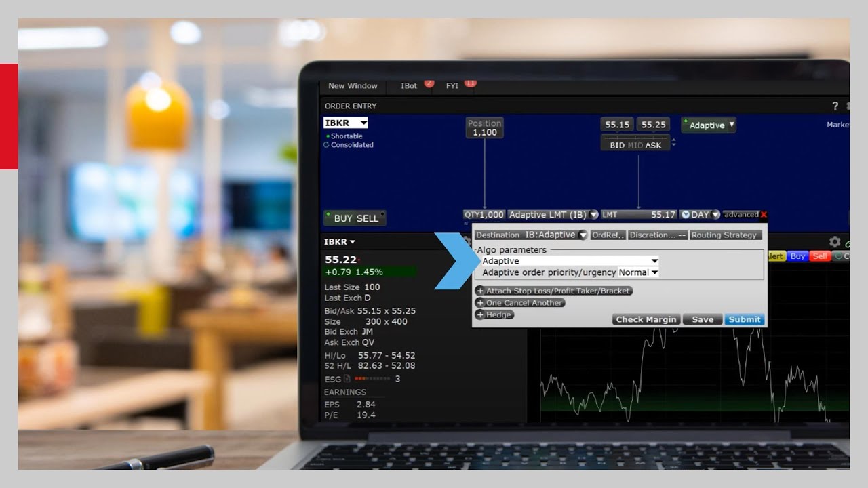Click the EARNINGS heading
The width and height of the screenshot is (868, 488).
344,392
